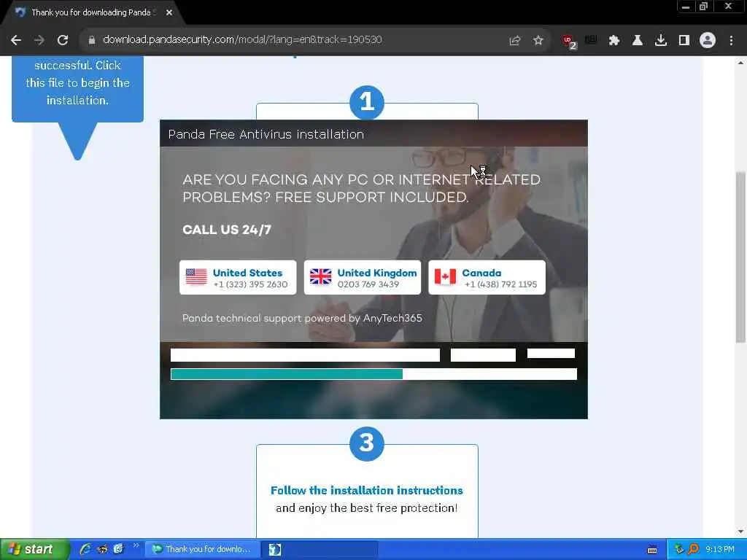Reload the page with the refresh icon
This screenshot has height=560, width=747.
click(63, 40)
